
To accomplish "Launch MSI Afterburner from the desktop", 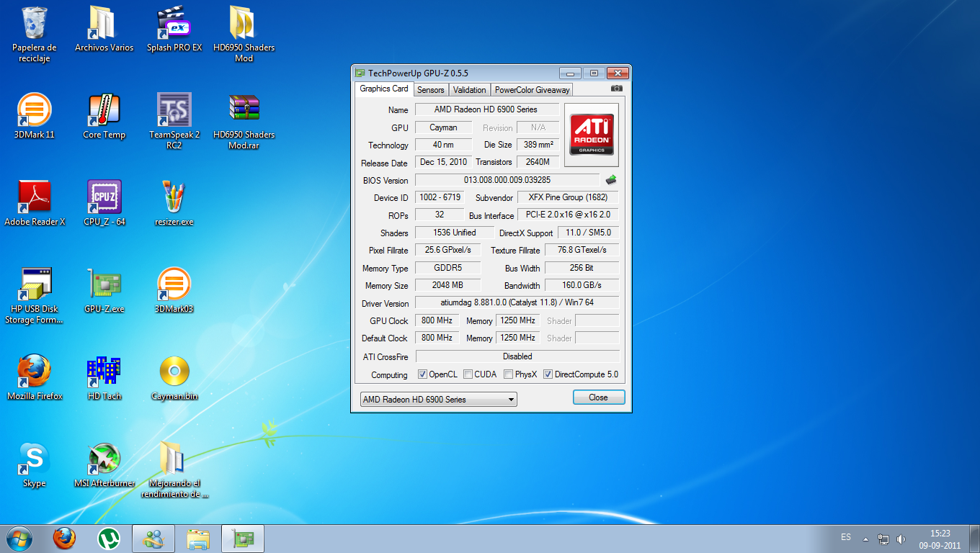I will click(104, 464).
